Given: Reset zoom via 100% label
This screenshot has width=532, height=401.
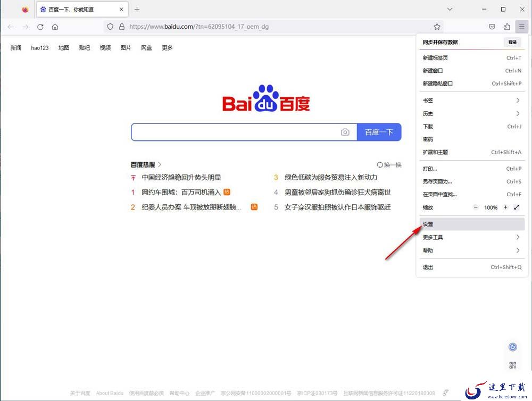Looking at the screenshot, I should click(x=491, y=207).
